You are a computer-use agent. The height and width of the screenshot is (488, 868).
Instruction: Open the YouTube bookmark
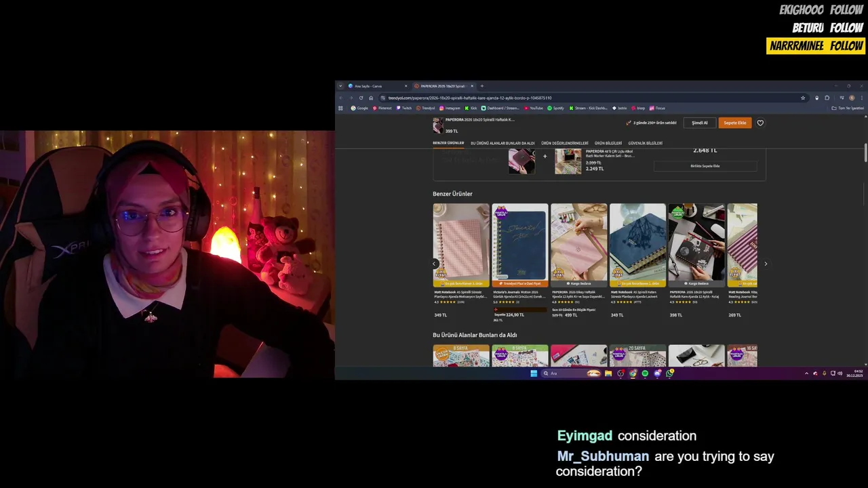point(534,108)
